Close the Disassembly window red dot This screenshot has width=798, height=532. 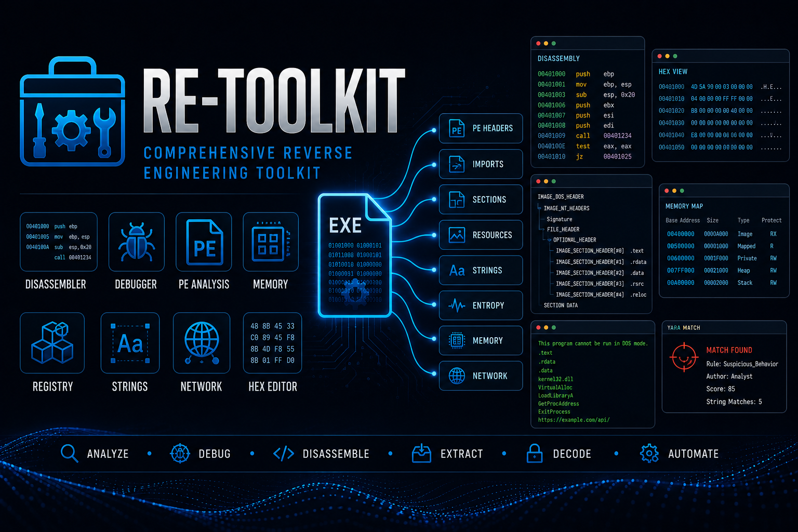(538, 44)
